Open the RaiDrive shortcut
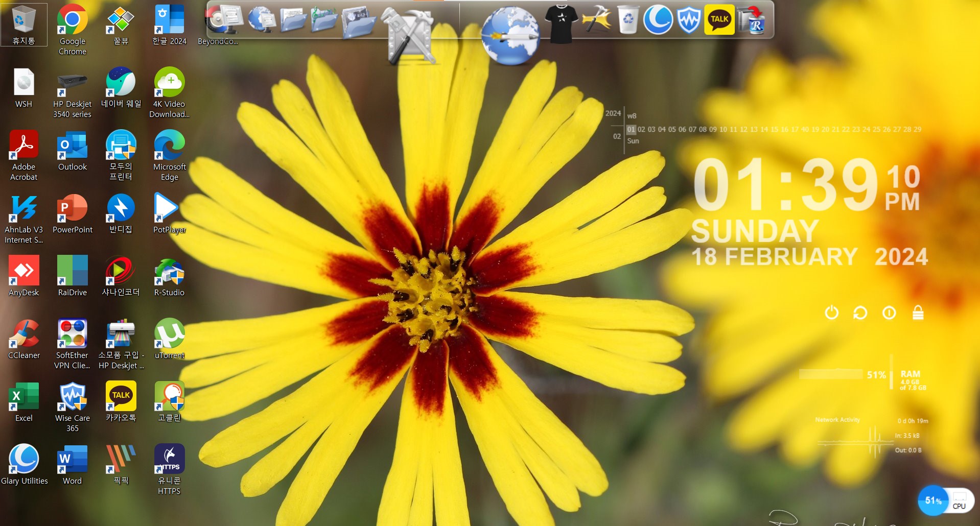Viewport: 980px width, 526px height. click(x=72, y=276)
